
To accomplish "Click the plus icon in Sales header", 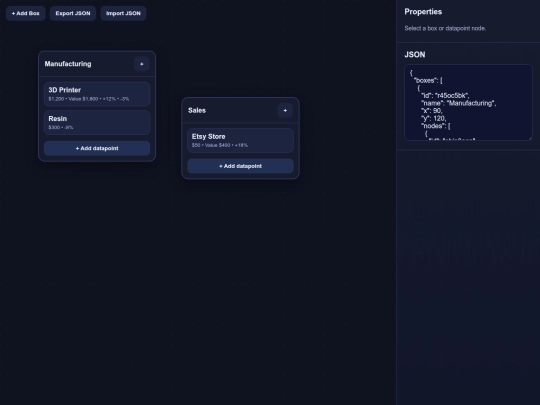I will point(285,111).
